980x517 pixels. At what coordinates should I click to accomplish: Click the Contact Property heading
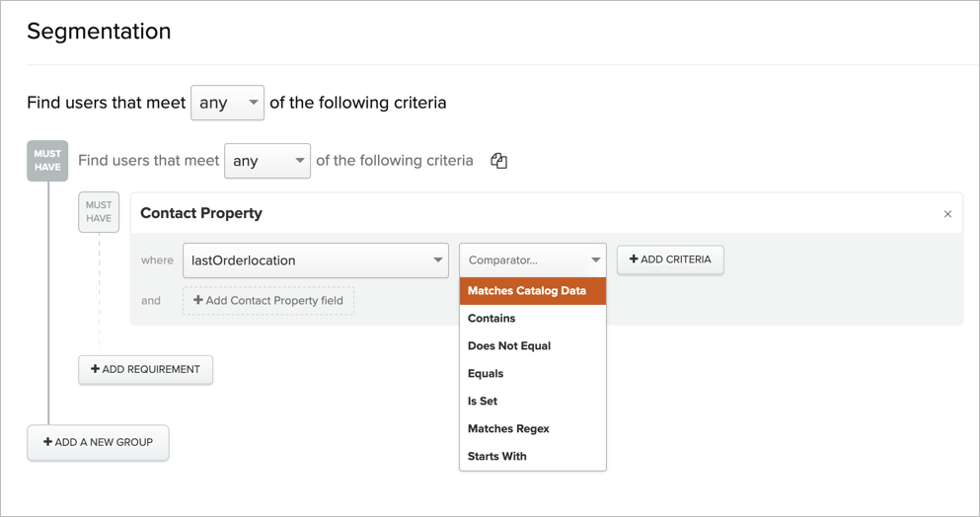click(201, 213)
